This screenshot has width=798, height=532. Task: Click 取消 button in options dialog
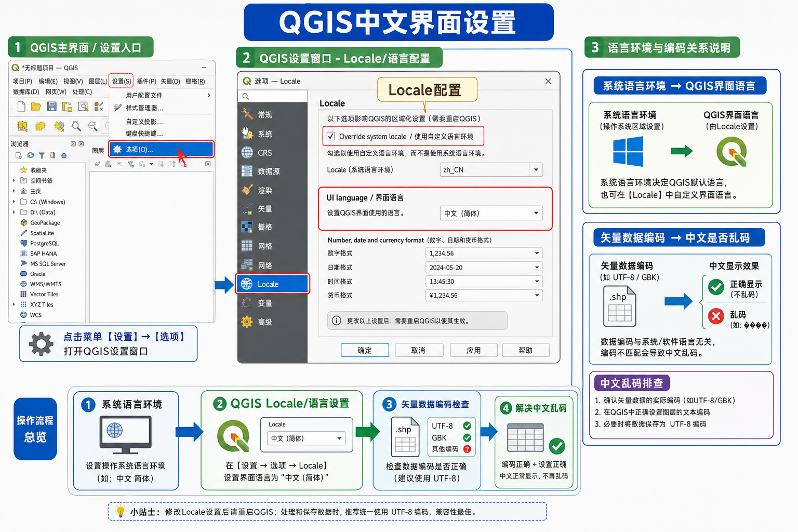[419, 350]
